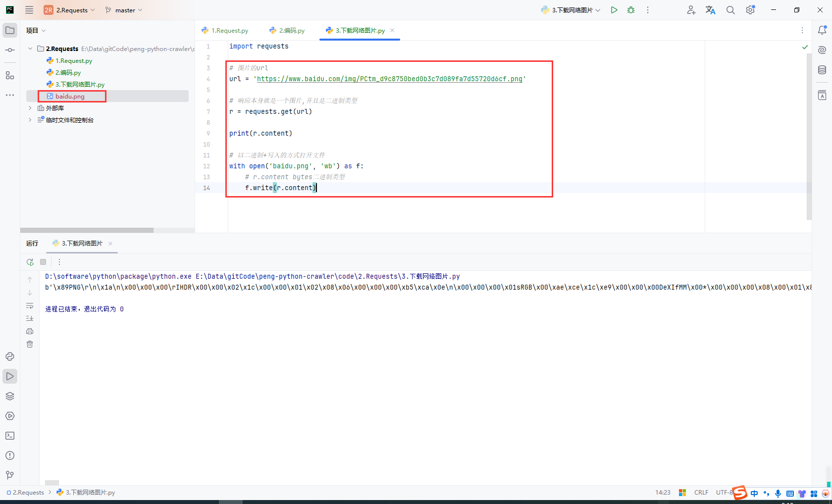The width and height of the screenshot is (832, 504).
Task: Rerun the script in the Run panel
Action: (x=30, y=262)
